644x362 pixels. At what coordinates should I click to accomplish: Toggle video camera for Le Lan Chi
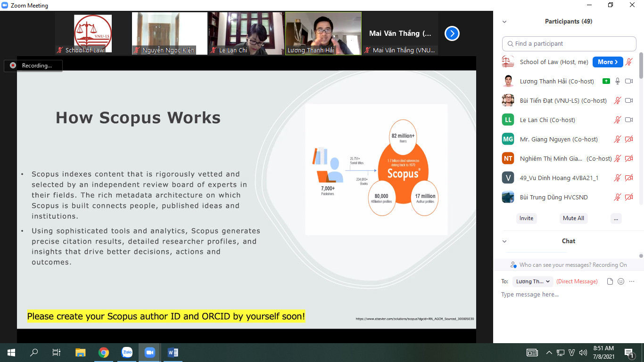coord(629,120)
